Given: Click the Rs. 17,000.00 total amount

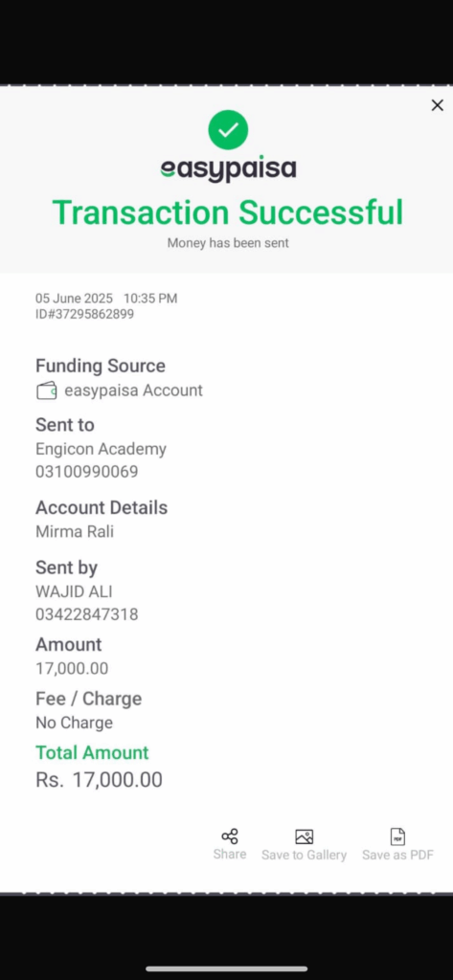Looking at the screenshot, I should click(99, 780).
